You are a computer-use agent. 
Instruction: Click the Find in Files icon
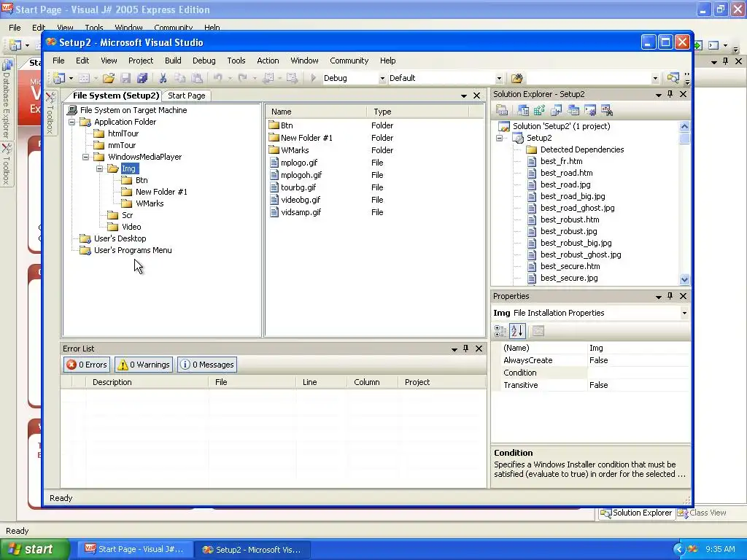click(517, 78)
